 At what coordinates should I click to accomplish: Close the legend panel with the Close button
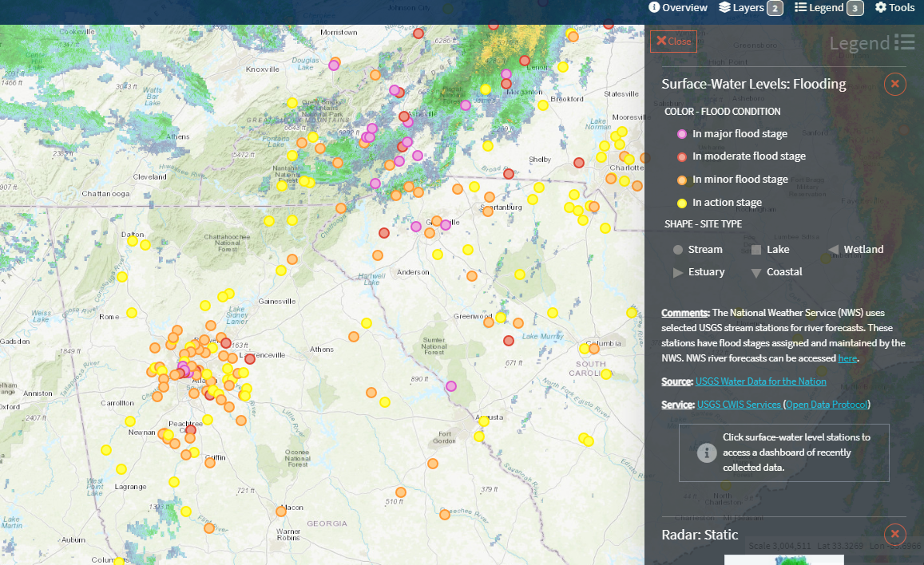(x=673, y=41)
